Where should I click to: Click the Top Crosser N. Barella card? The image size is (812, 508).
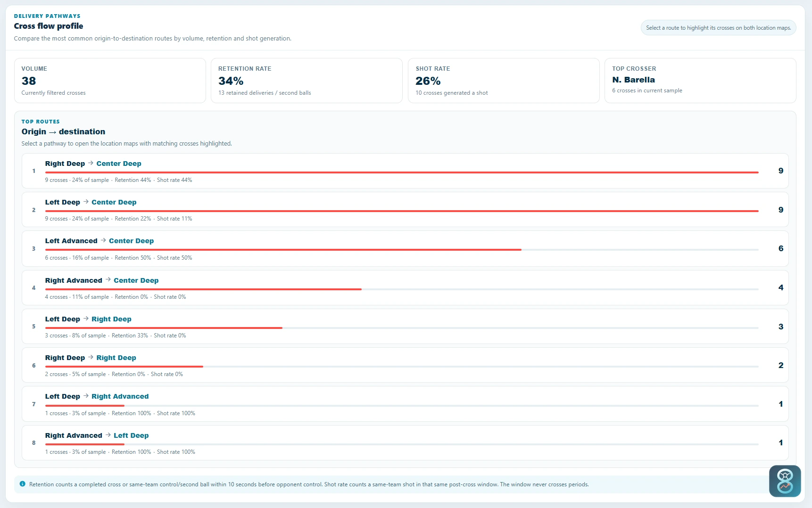700,81
